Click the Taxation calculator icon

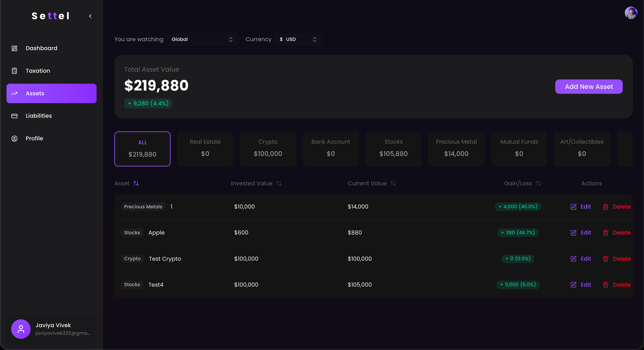pyautogui.click(x=14, y=71)
